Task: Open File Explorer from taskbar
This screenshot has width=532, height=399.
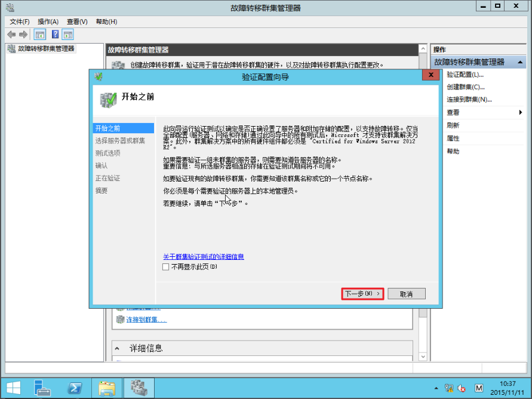Action: click(107, 388)
